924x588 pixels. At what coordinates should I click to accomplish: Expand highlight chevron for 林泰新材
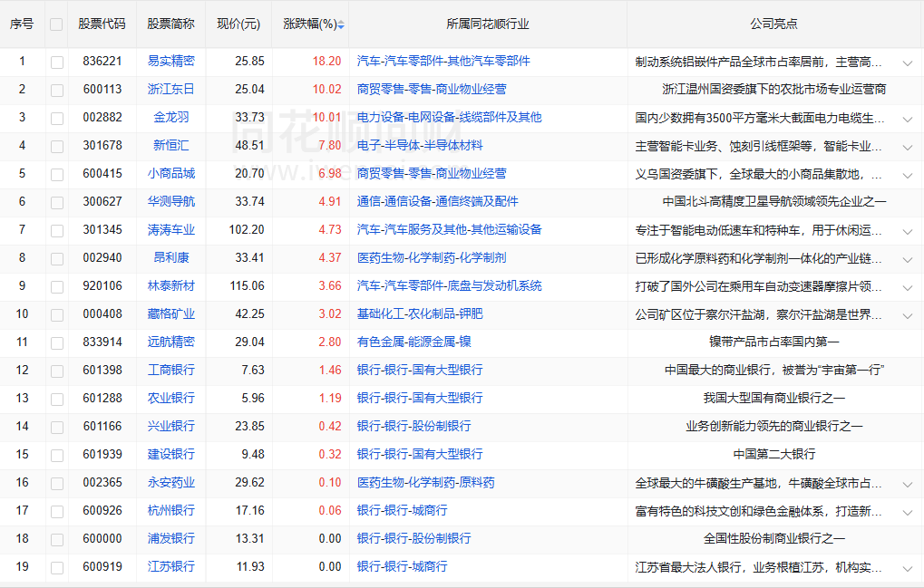[907, 288]
